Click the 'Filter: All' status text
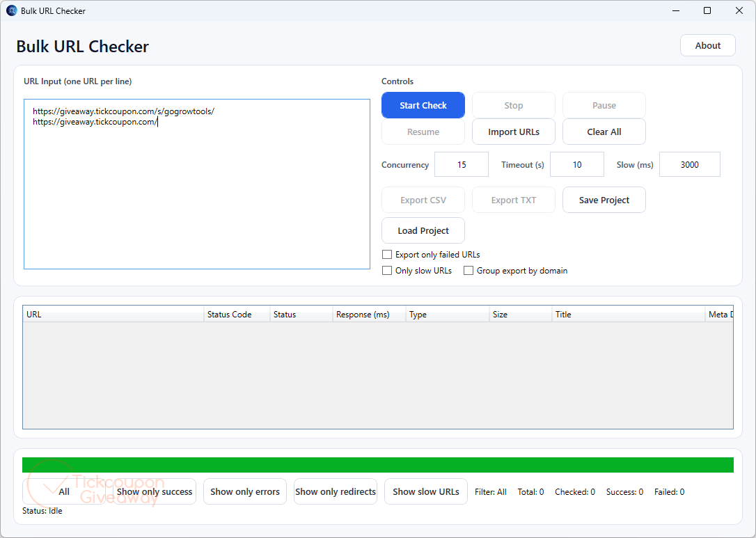756x538 pixels. 490,492
